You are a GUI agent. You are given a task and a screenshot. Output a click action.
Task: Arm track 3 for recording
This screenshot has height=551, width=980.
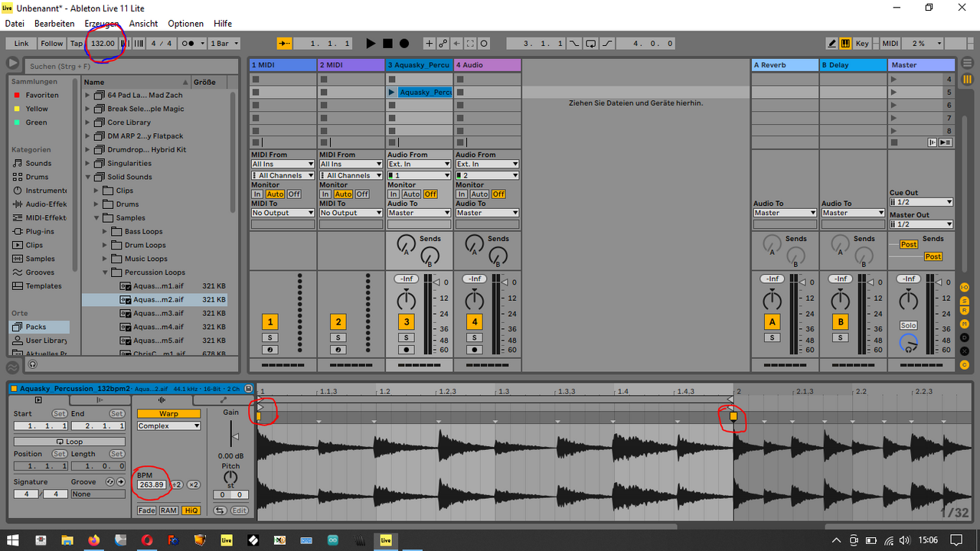click(x=407, y=350)
